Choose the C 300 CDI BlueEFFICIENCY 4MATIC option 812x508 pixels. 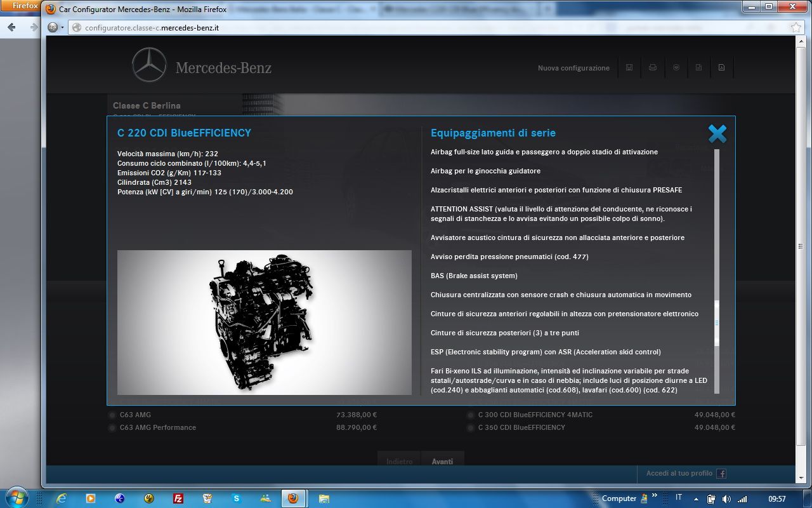471,415
